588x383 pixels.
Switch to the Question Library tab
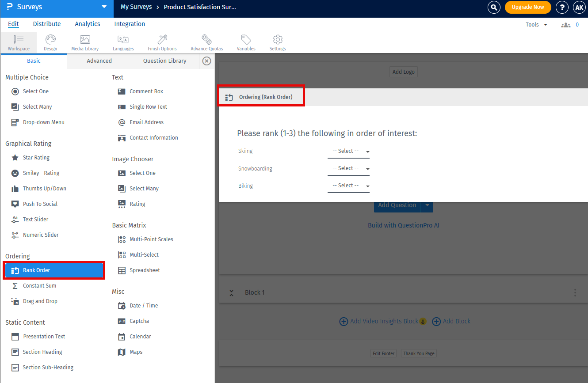click(165, 61)
